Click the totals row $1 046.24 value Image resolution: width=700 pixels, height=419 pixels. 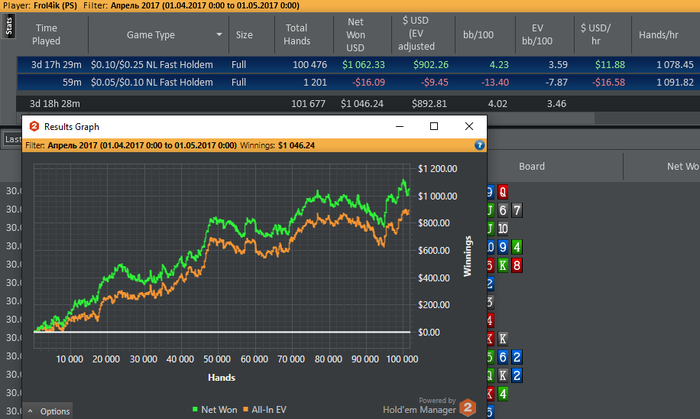[362, 104]
